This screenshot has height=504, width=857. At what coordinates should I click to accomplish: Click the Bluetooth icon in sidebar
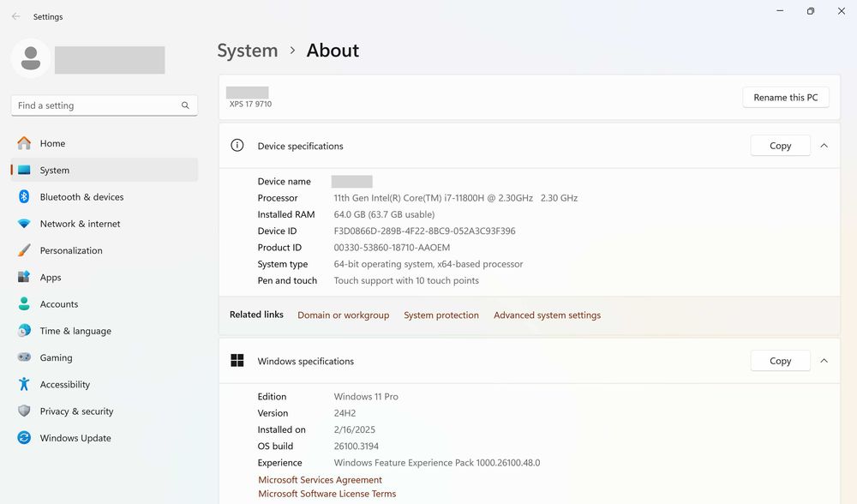[x=24, y=197]
